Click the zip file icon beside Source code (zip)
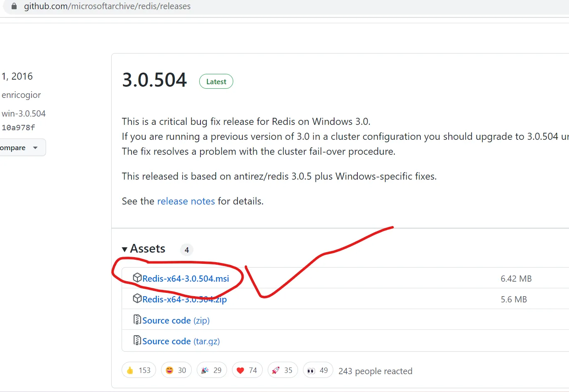Viewport: 569px width, 392px height. click(x=137, y=319)
